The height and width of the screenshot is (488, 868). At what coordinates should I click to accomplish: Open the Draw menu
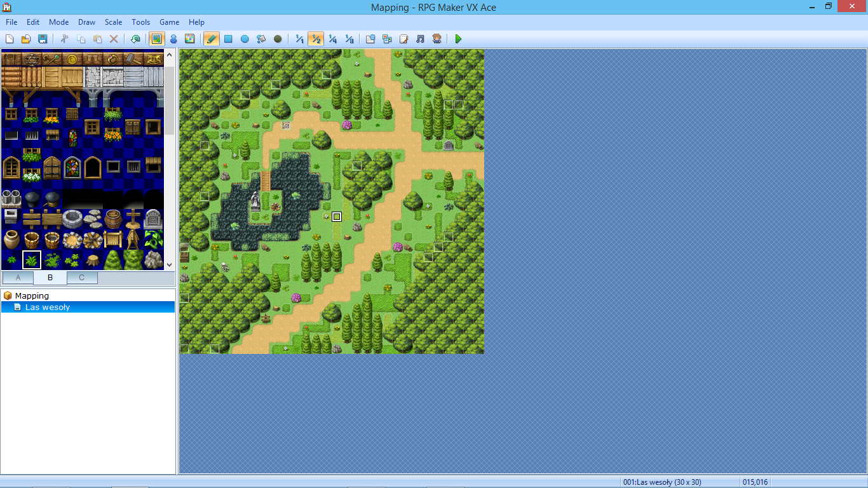click(x=86, y=22)
